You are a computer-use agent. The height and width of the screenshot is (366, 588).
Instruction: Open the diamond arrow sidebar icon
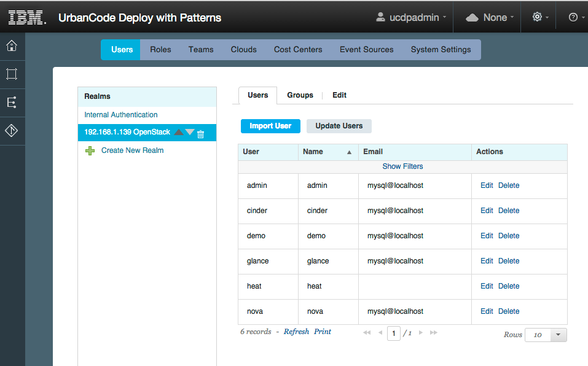click(12, 130)
